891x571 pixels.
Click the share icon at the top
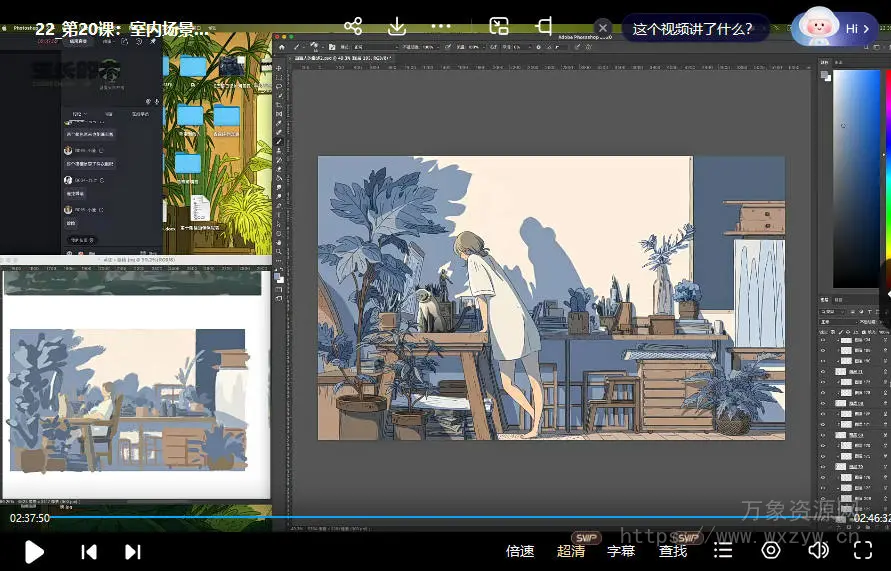(x=353, y=26)
